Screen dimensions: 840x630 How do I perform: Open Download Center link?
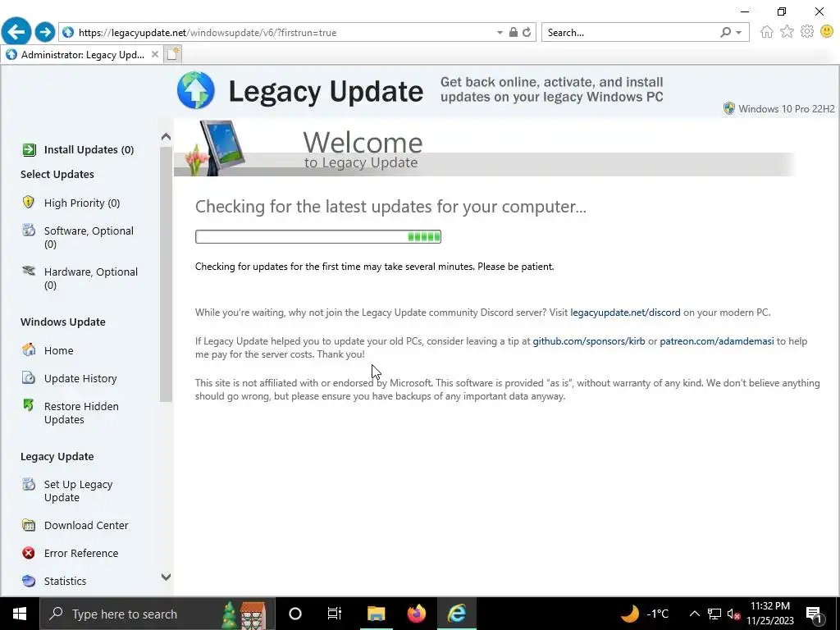[x=86, y=526]
